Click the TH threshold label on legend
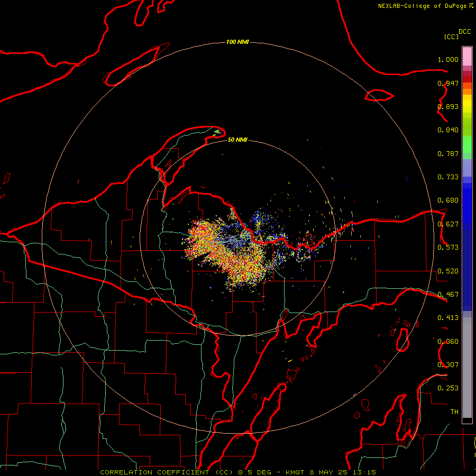This screenshot has height=476, width=476. click(x=454, y=412)
